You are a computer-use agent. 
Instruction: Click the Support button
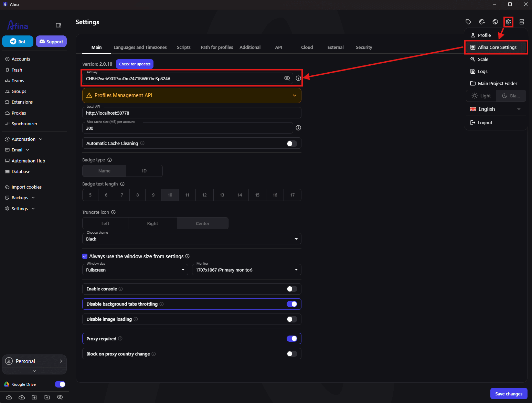coord(51,41)
